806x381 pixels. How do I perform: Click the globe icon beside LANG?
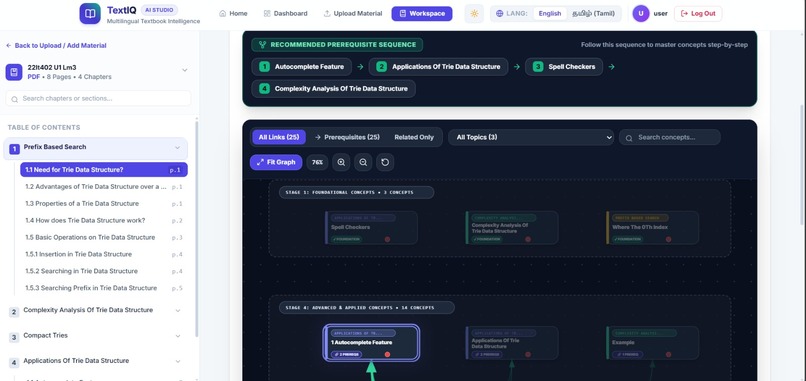[x=500, y=13]
